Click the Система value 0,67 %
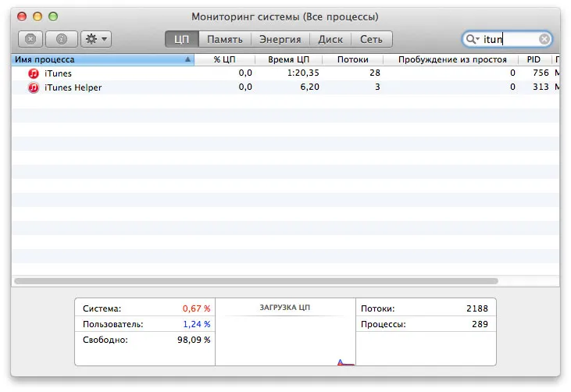This screenshot has width=571, height=392. 196,308
